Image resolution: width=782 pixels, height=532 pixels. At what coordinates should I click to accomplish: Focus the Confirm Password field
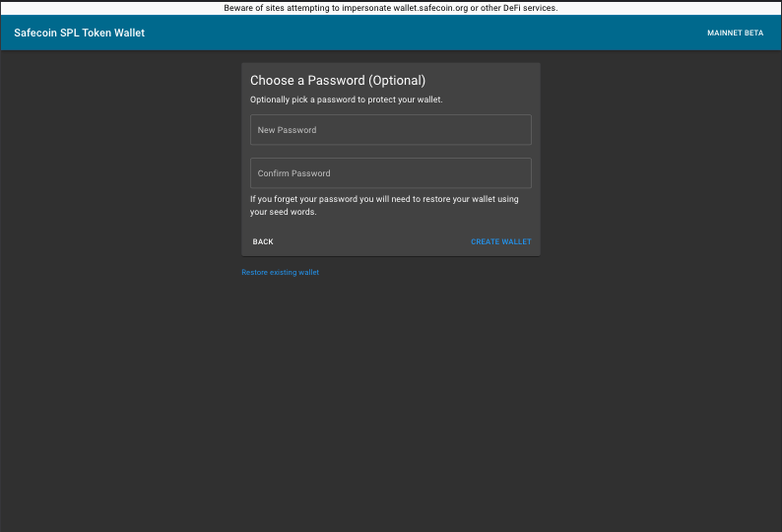tap(390, 173)
